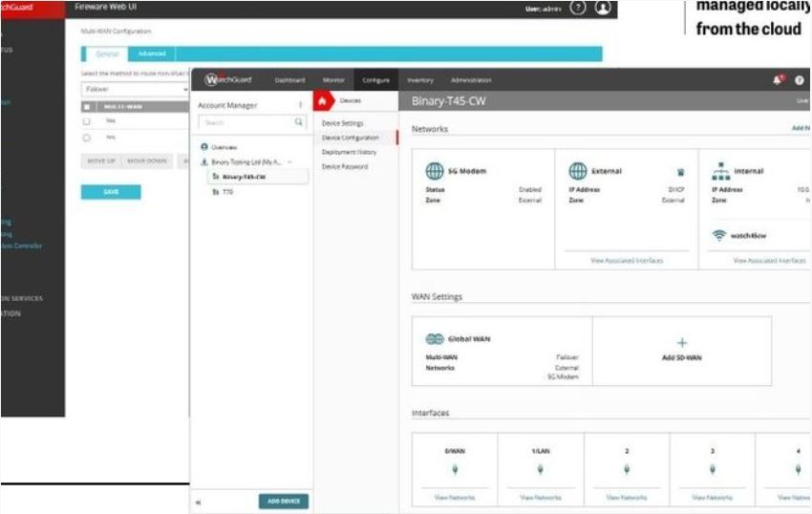
Task: Open help question mark in WatchGuard Cloud bar
Action: click(799, 80)
